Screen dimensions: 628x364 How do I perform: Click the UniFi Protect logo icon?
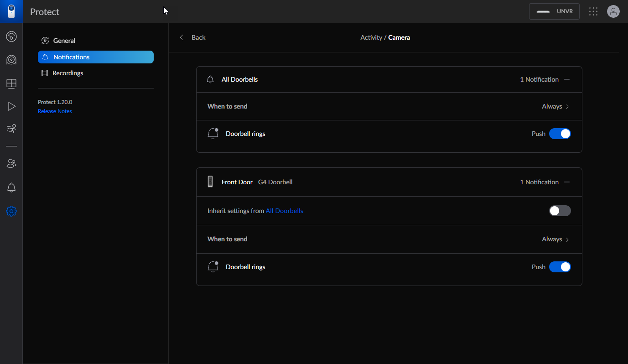11,11
